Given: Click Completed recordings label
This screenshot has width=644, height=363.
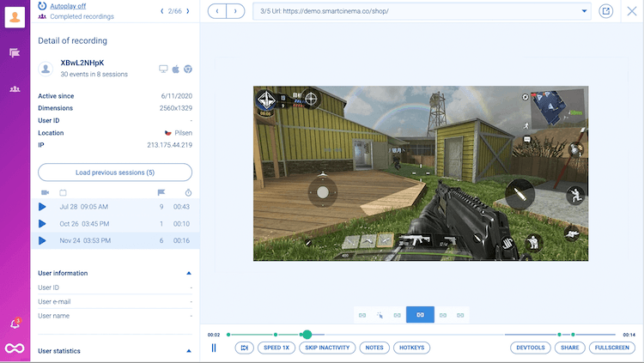Looking at the screenshot, I should (x=82, y=16).
